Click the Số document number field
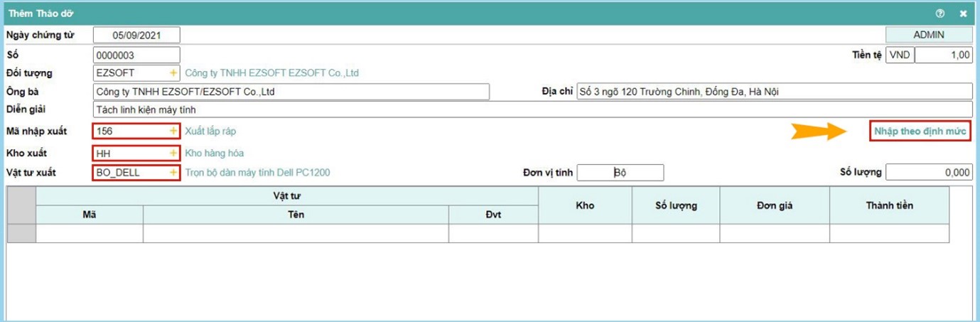The height and width of the screenshot is (322, 980). (136, 55)
